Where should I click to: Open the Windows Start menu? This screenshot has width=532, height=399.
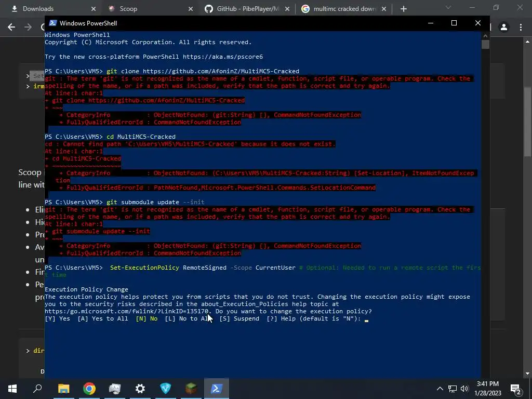click(12, 389)
